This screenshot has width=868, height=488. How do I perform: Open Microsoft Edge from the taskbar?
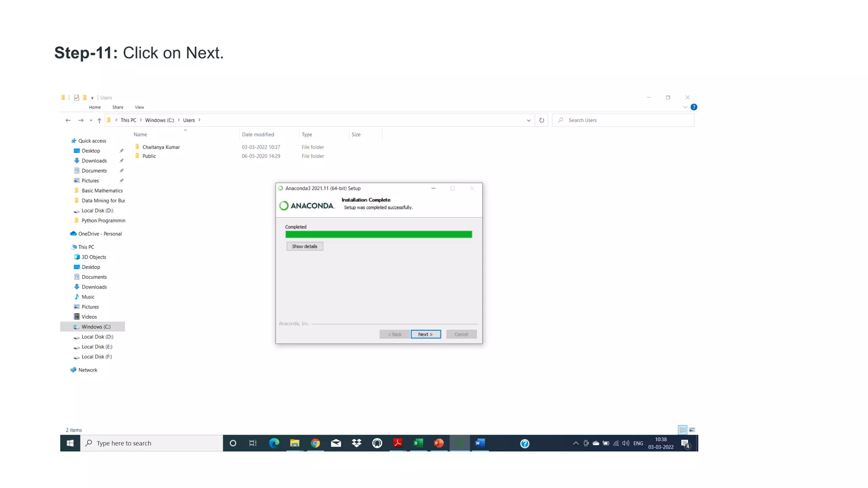[x=274, y=443]
